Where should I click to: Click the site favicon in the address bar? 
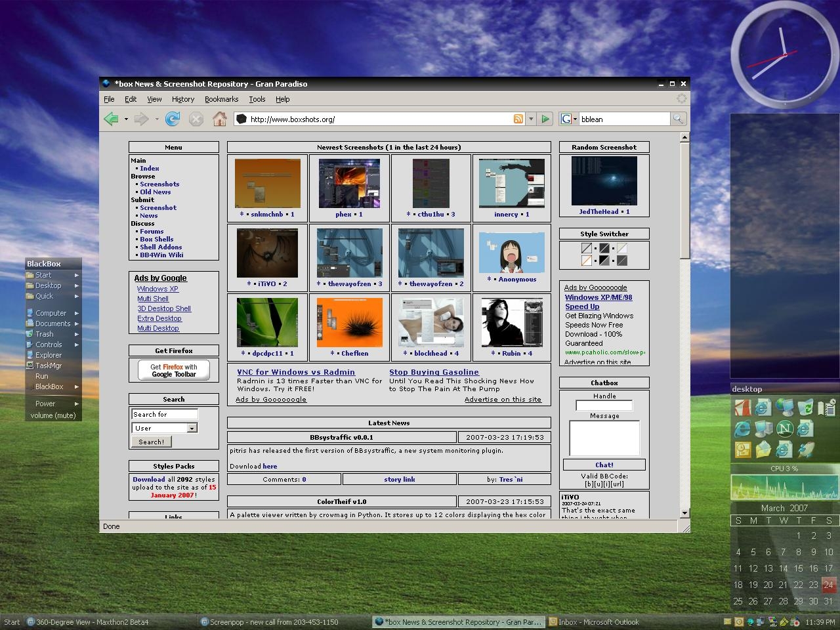pos(241,119)
